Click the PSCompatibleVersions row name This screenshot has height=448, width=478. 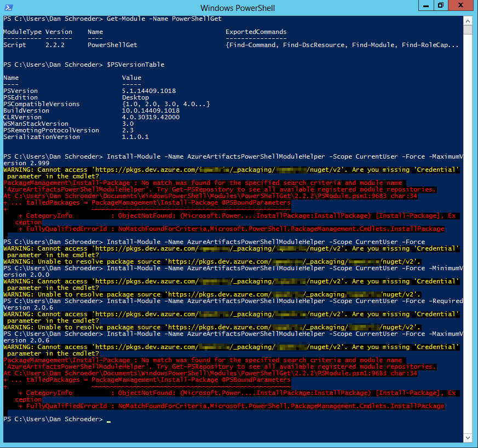click(42, 104)
